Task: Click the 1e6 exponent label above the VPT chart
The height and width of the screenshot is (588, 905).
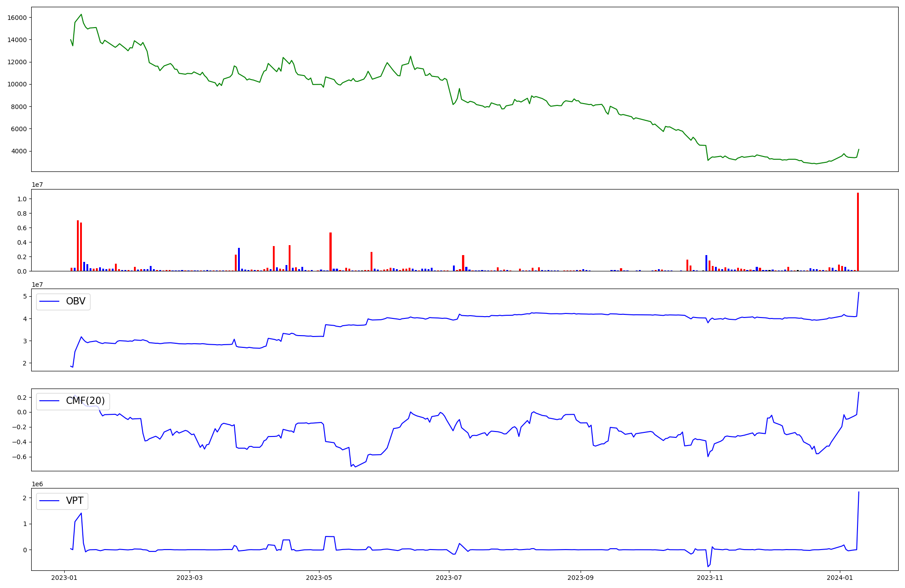Action: click(x=38, y=484)
